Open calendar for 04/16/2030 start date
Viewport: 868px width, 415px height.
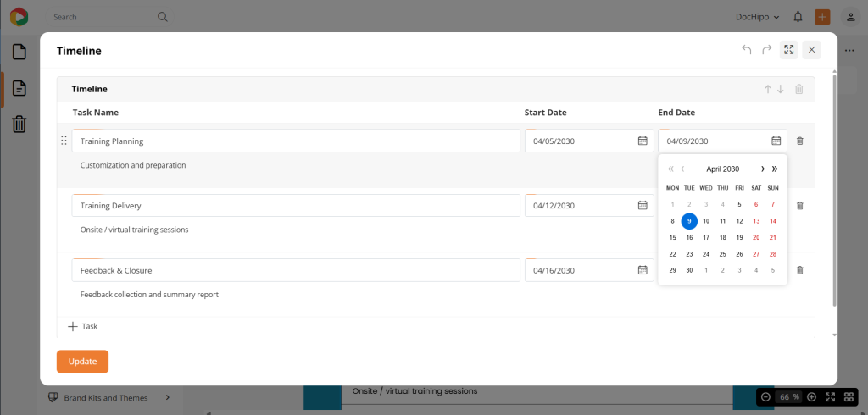tap(643, 270)
